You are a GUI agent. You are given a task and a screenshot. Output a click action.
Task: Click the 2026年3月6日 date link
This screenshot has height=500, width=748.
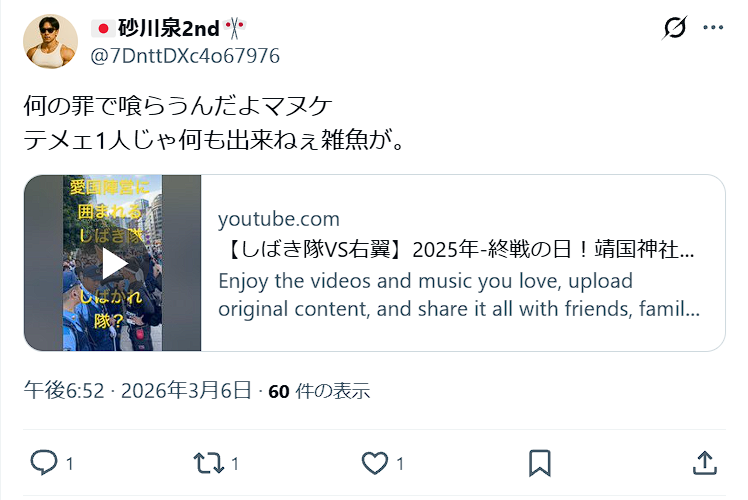[186, 391]
